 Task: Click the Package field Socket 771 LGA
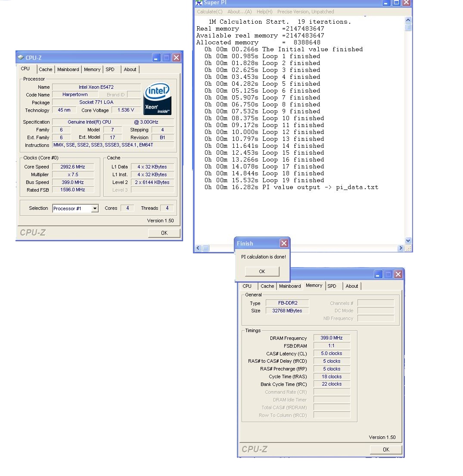(96, 102)
